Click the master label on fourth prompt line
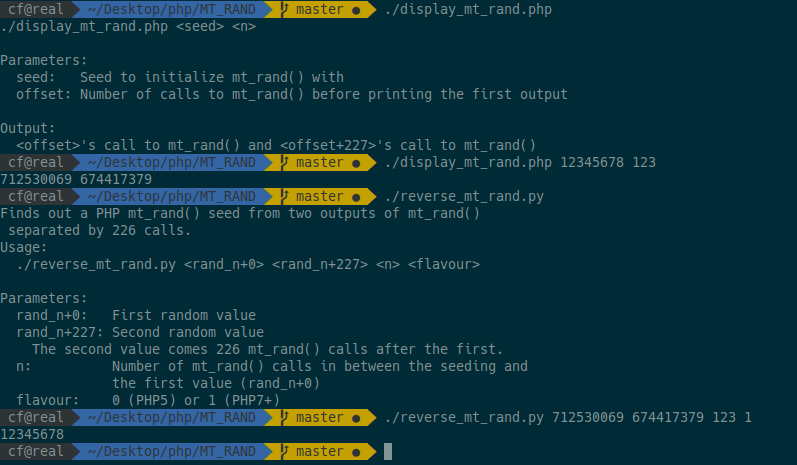 coord(319,418)
